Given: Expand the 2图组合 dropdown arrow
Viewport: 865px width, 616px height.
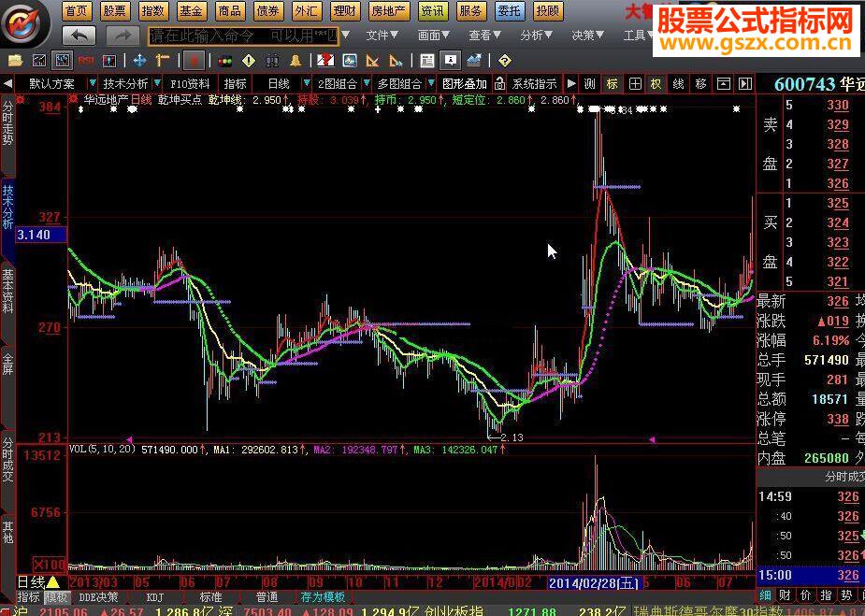Looking at the screenshot, I should pyautogui.click(x=367, y=83).
